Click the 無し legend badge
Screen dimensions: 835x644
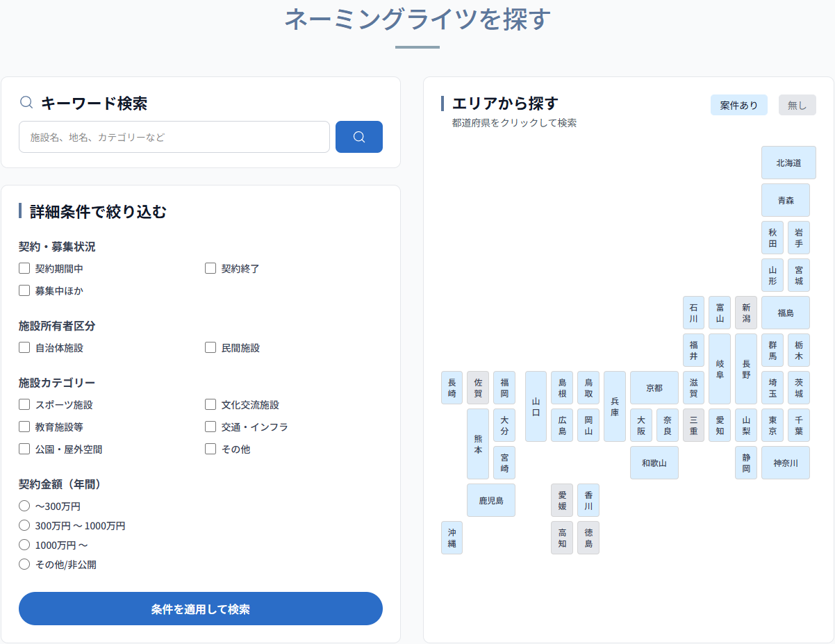[797, 105]
